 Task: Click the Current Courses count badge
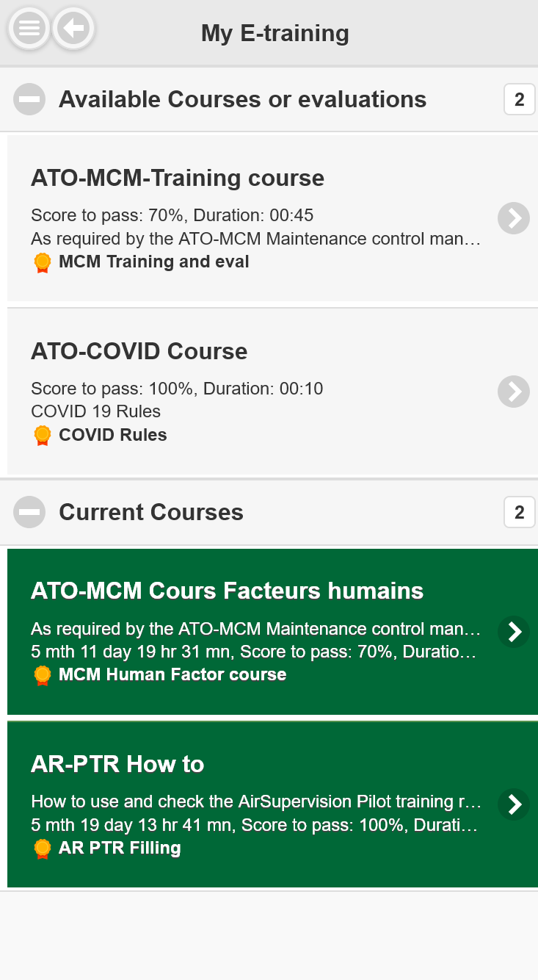(x=519, y=513)
